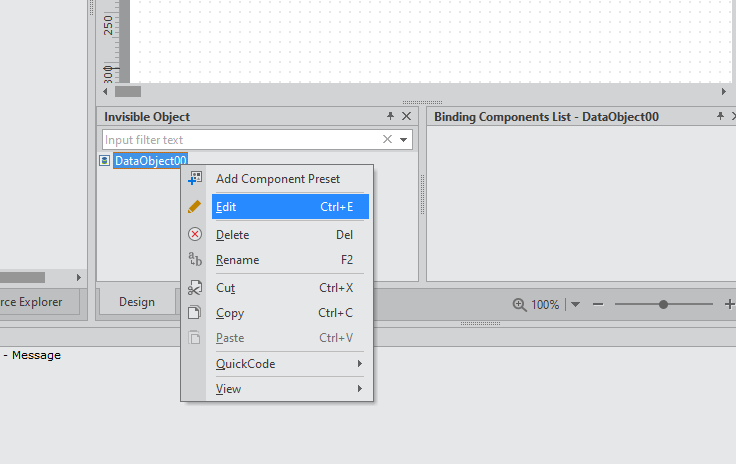Click the pencil Edit icon
This screenshot has height=464, width=736.
point(194,206)
